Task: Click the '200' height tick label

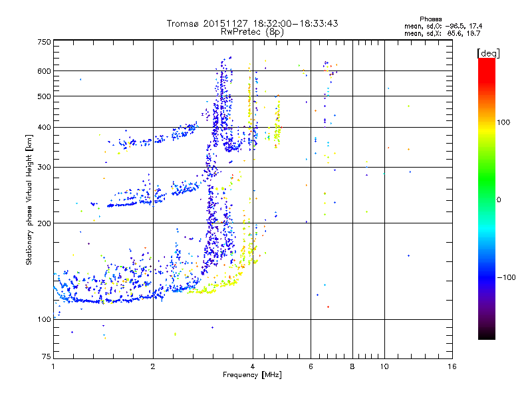Action: pyautogui.click(x=45, y=223)
